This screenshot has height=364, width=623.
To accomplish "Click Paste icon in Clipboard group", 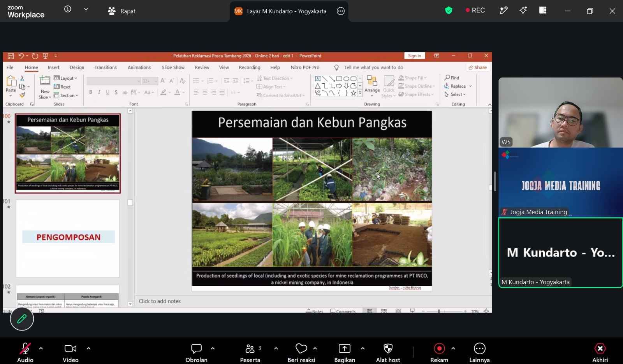I will click(x=11, y=81).
